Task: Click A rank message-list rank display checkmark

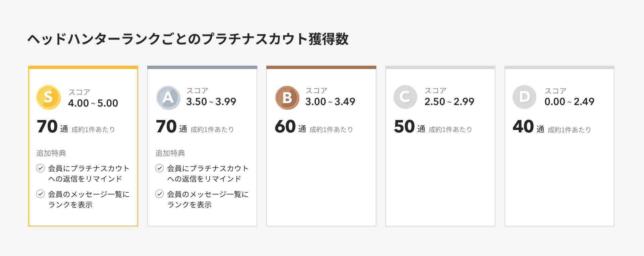Action: [160, 194]
